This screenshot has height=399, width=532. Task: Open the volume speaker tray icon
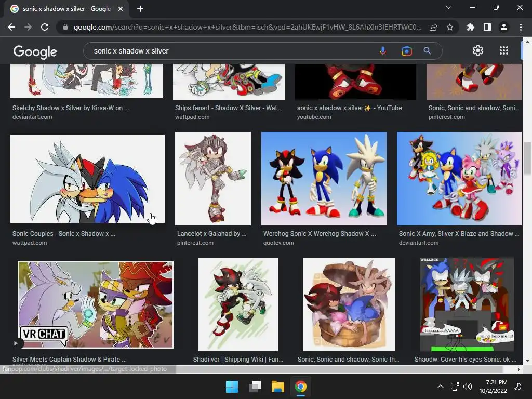point(468,387)
